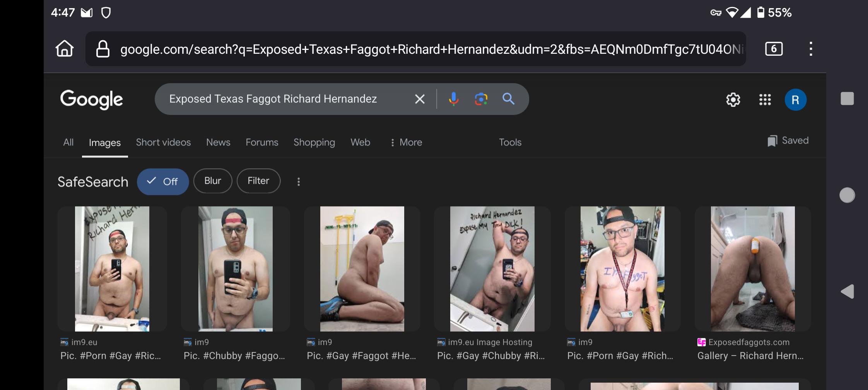Open the Google account avatar R
This screenshot has height=390, width=868.
click(795, 100)
